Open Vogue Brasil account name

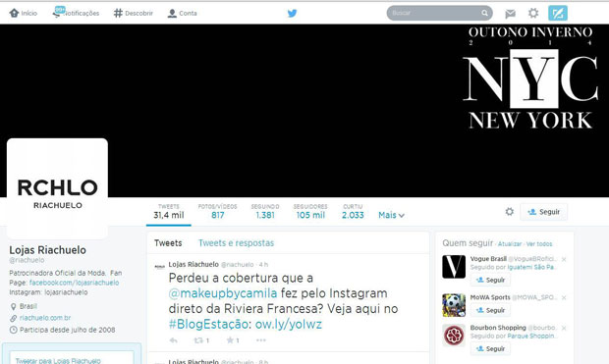(488, 259)
